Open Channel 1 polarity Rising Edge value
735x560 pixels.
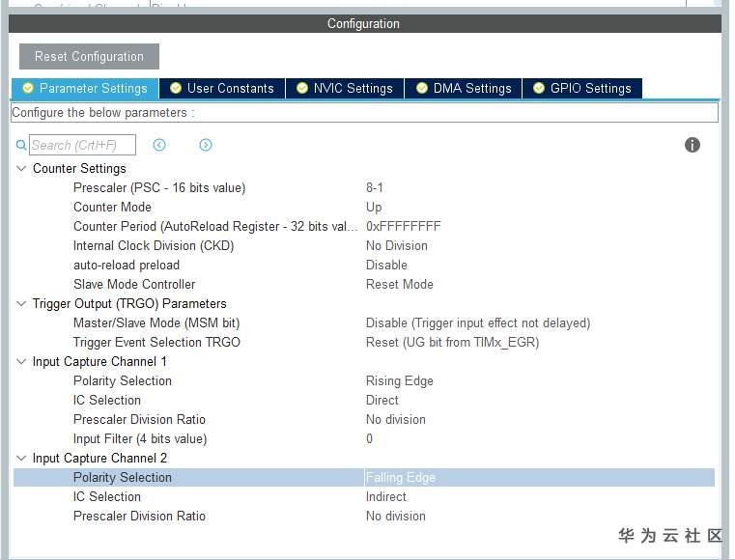400,380
